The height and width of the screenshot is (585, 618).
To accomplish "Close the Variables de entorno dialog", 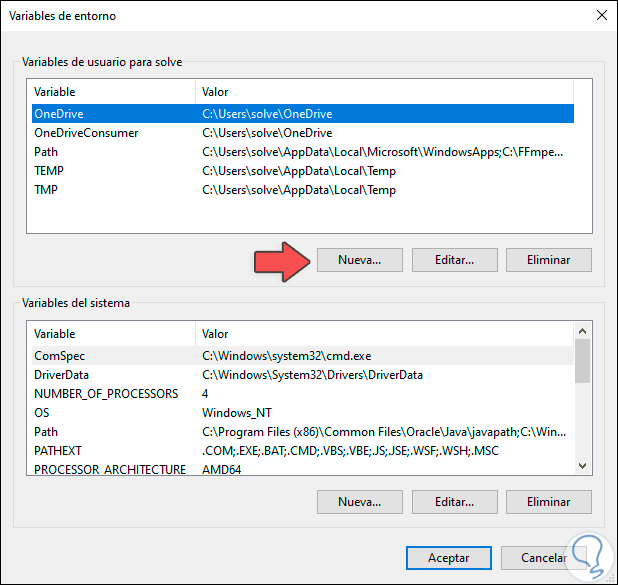I will click(x=600, y=16).
